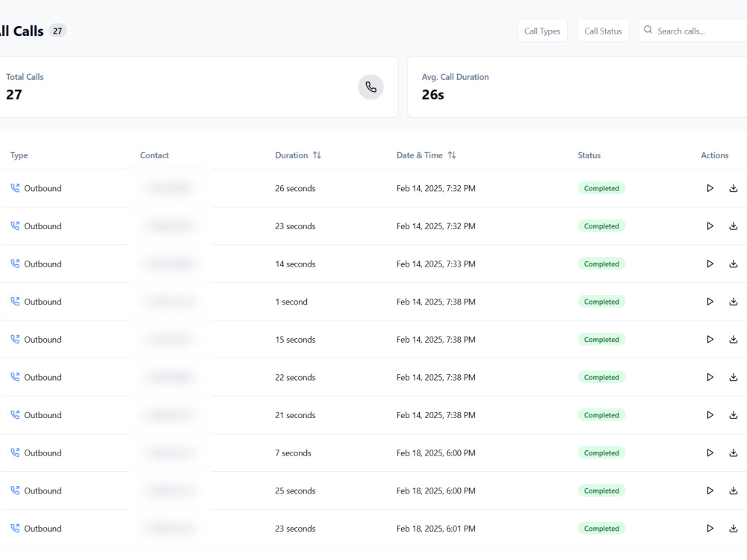Viewport: 747px width, 560px height.
Task: Play the 7 seconds call recording
Action: pyautogui.click(x=710, y=453)
